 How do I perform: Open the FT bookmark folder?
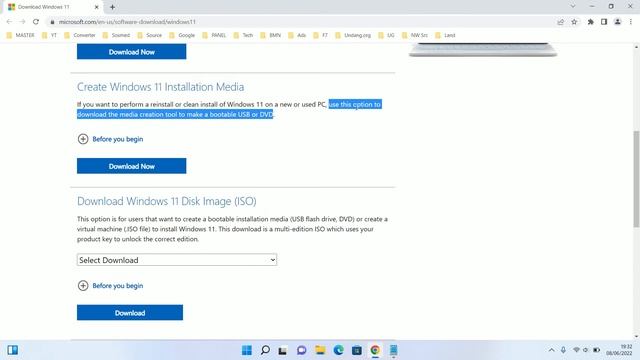pos(321,35)
